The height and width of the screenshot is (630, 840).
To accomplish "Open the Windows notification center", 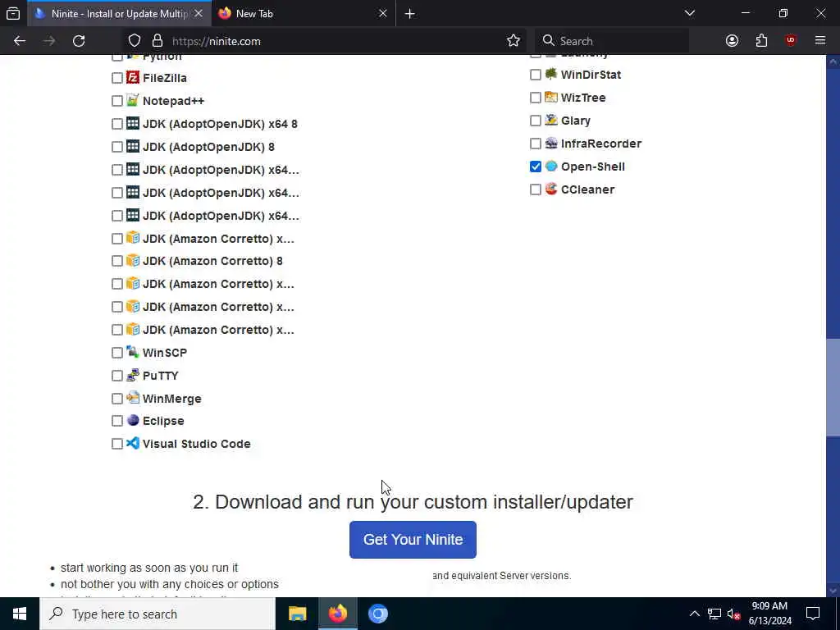I will point(813,614).
